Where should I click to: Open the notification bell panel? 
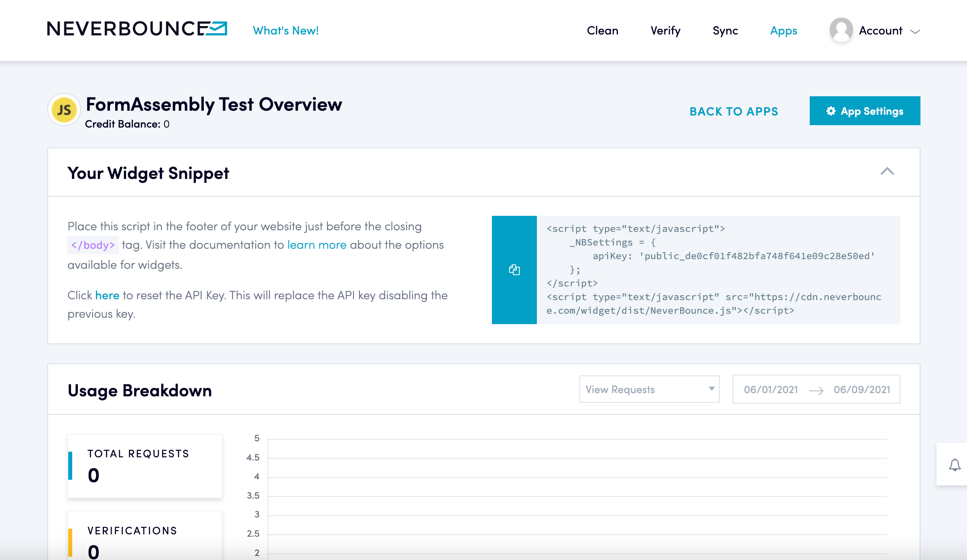tap(955, 465)
